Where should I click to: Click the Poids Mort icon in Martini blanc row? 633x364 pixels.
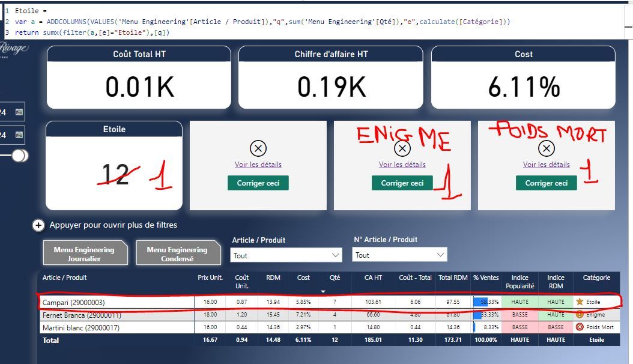point(580,327)
